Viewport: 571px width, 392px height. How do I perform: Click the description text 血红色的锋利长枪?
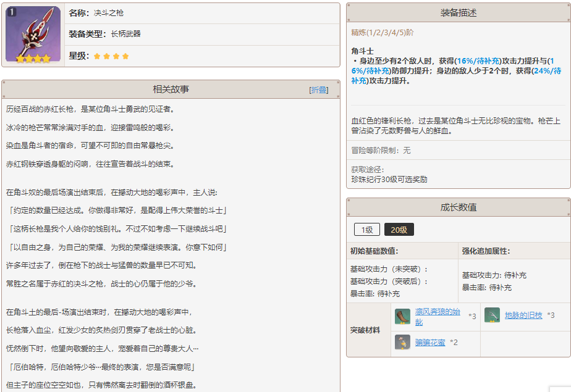click(455, 125)
